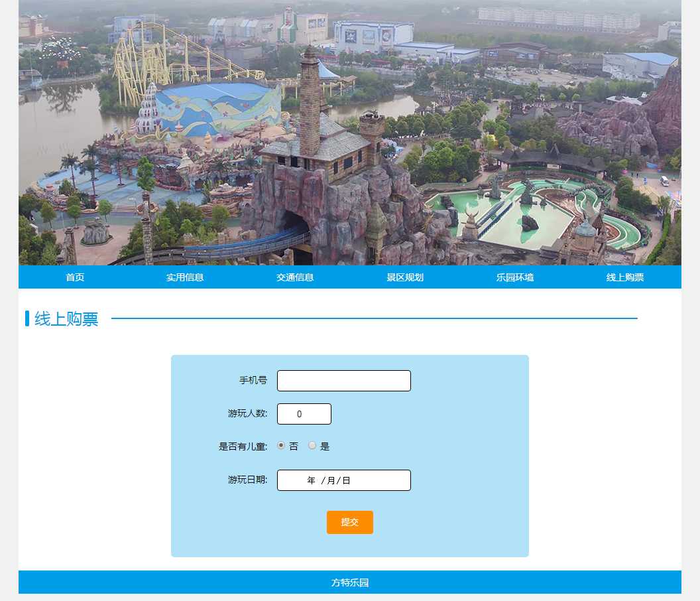
Task: Open 交通信息 in the navigation bar
Action: tap(295, 277)
